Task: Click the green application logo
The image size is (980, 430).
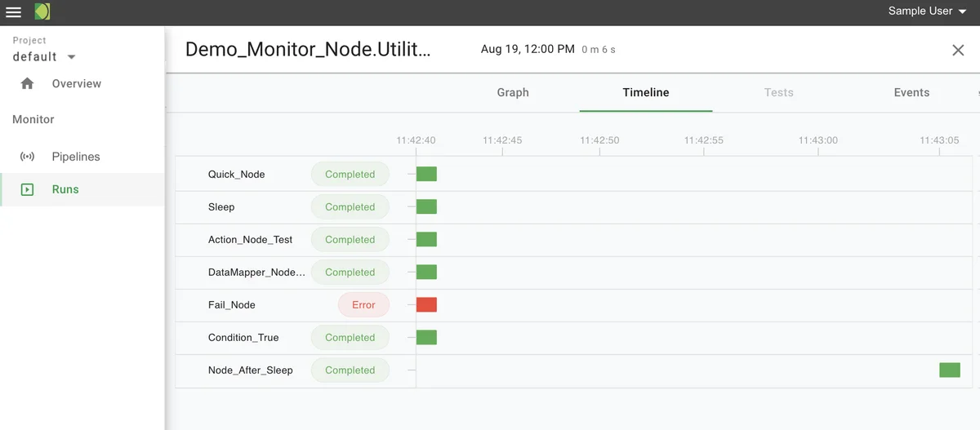Action: pos(42,11)
